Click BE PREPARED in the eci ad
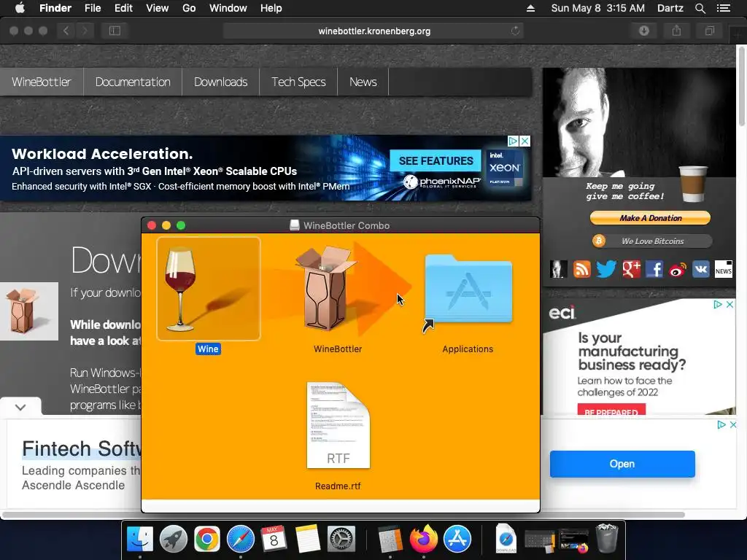This screenshot has width=747, height=560. tap(611, 410)
